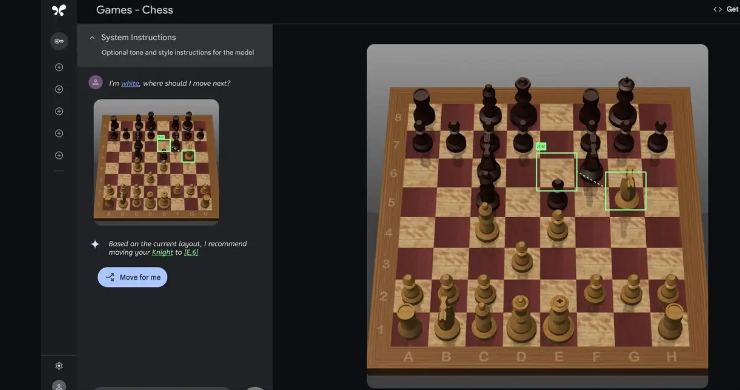
Task: Select the black pawn on B7
Action: pos(454,136)
